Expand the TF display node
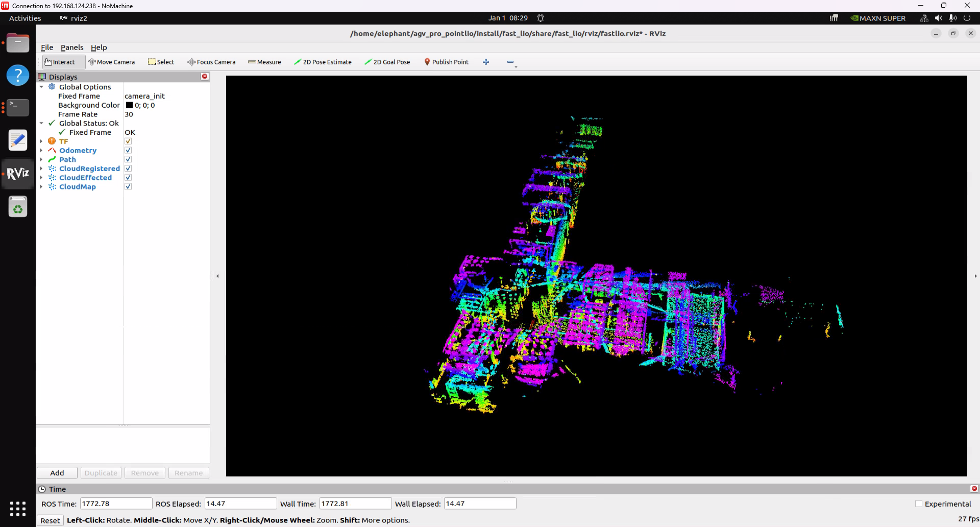Screen dimensions: 980x527 click(41, 141)
